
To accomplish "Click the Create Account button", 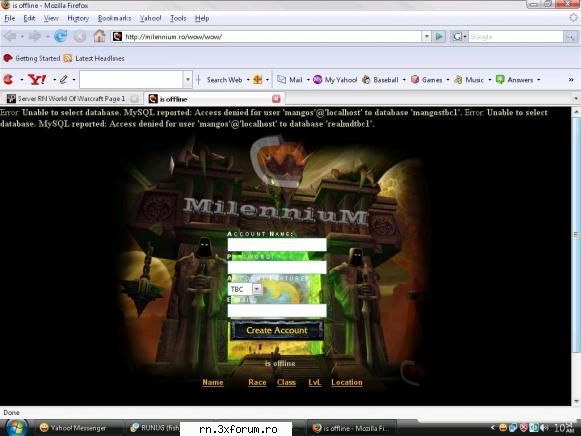I will tap(277, 330).
